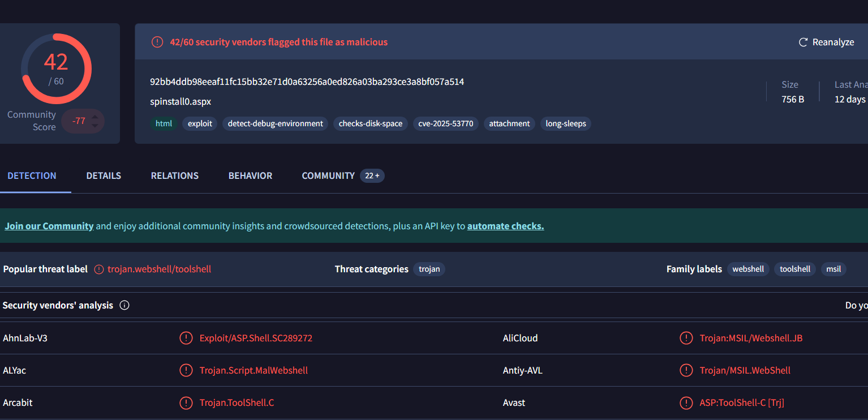Click the Family labels heading
The height and width of the screenshot is (420, 868).
point(694,269)
